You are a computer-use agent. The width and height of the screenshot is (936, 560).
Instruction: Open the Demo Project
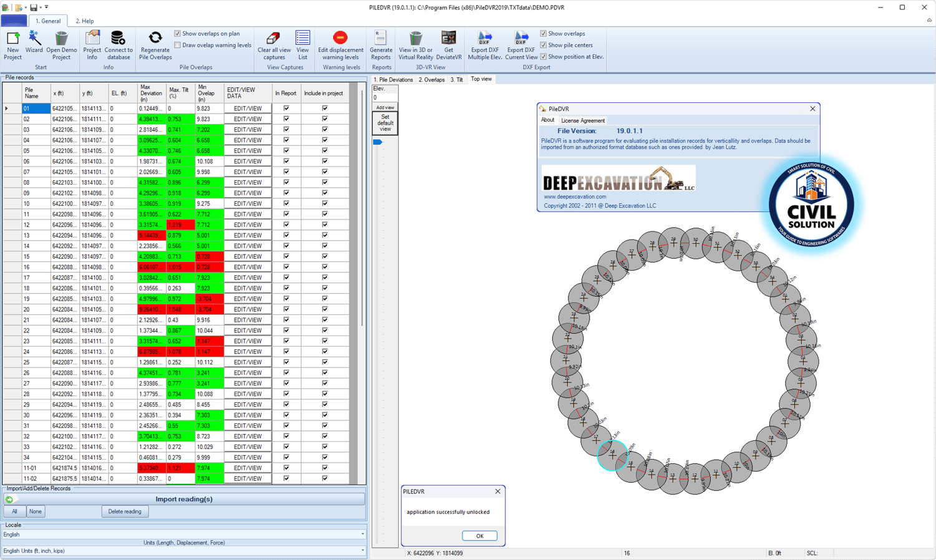(61, 46)
